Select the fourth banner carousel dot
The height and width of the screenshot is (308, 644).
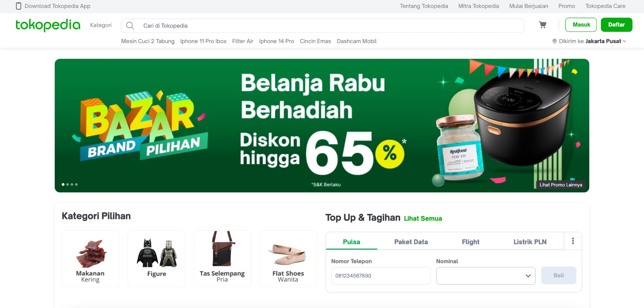pos(76,184)
